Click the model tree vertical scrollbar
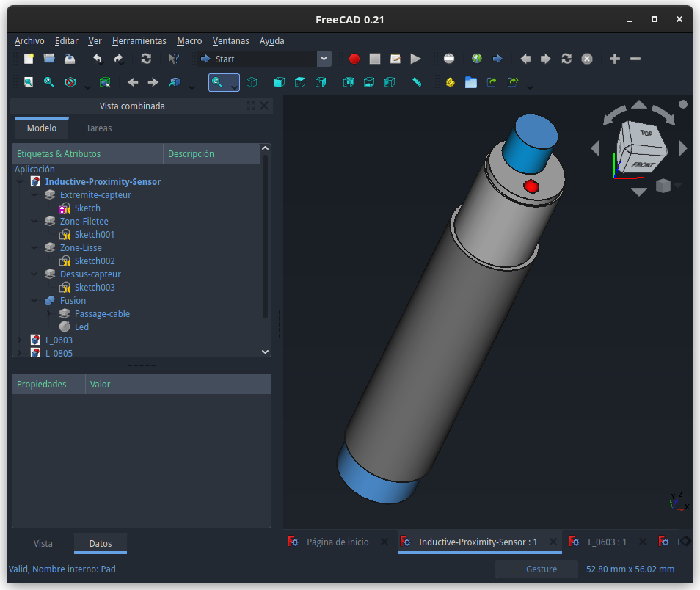This screenshot has height=590, width=700. click(x=265, y=236)
